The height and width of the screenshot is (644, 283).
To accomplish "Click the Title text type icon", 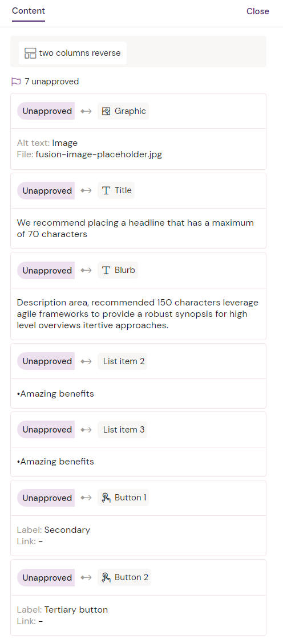I will click(106, 190).
